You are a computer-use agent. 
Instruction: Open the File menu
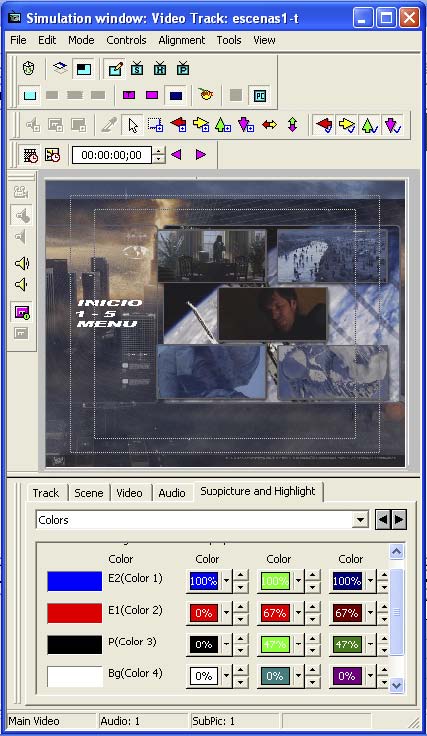tap(18, 40)
